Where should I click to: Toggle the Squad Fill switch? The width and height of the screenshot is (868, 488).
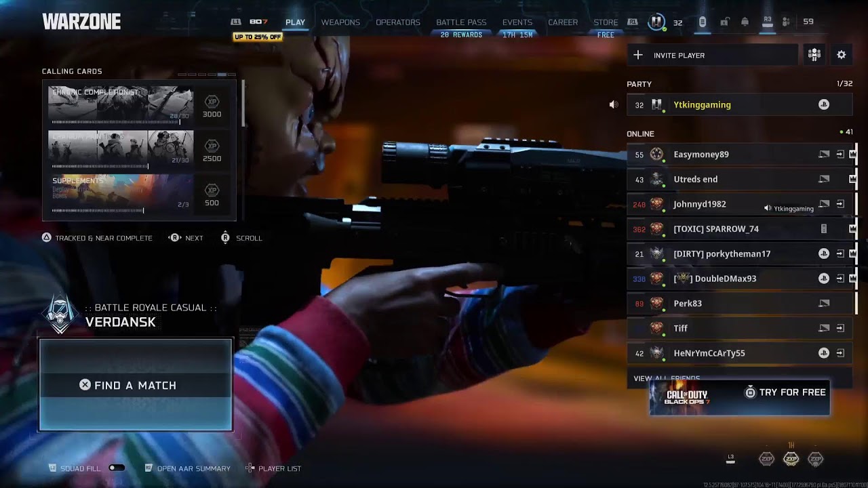(117, 468)
